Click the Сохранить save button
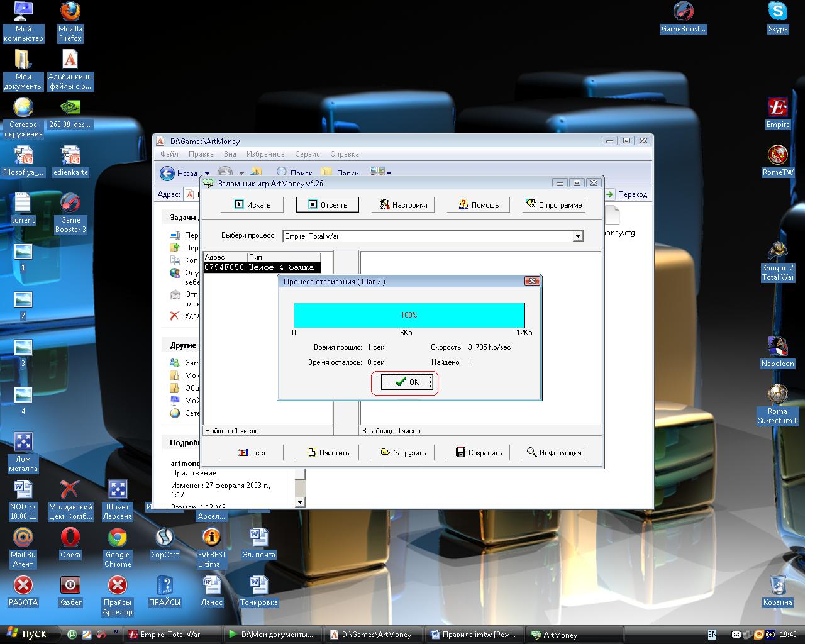This screenshot has width=815, height=644. pyautogui.click(x=479, y=452)
